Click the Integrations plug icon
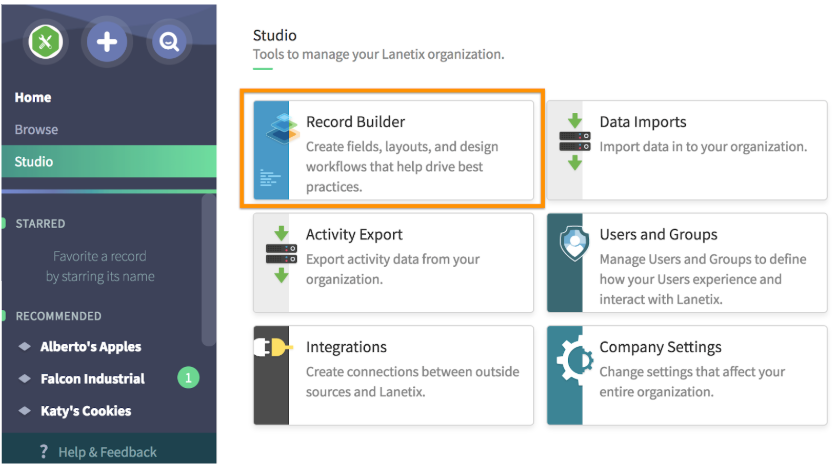Screen dimensions: 837x466 (x=273, y=347)
